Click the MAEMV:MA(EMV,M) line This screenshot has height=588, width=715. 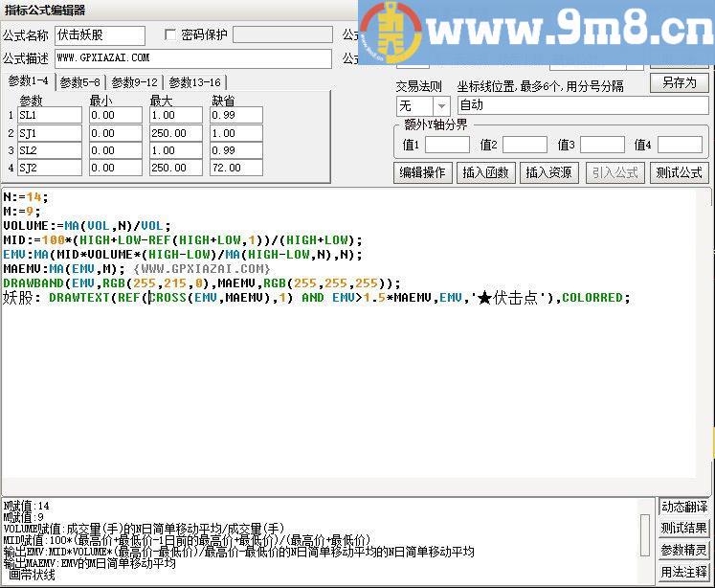[64, 269]
